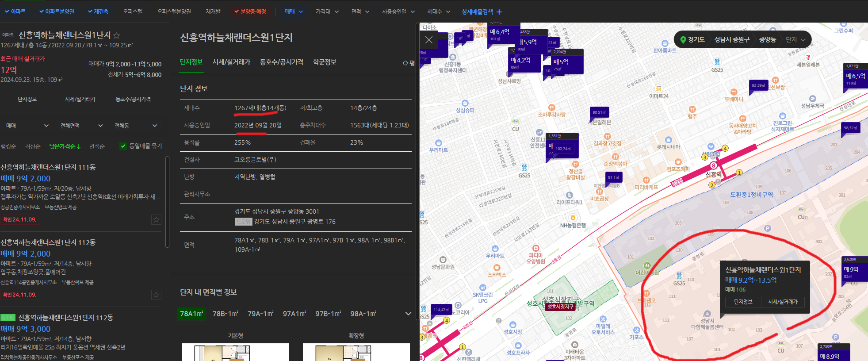Open the 매 9억 82㎡ map marker
Viewport: 868px width, 361px height.
pos(855,271)
